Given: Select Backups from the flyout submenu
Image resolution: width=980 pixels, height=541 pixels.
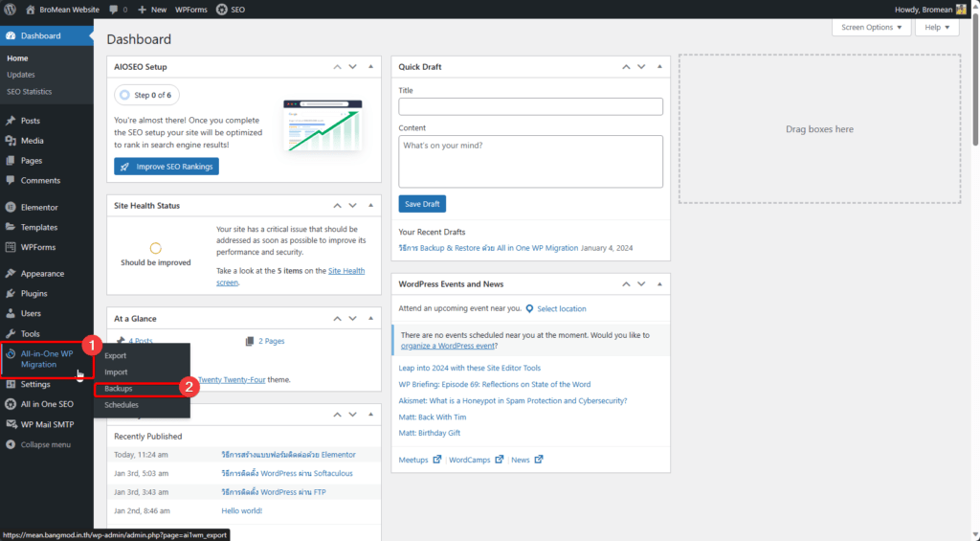Looking at the screenshot, I should point(119,389).
